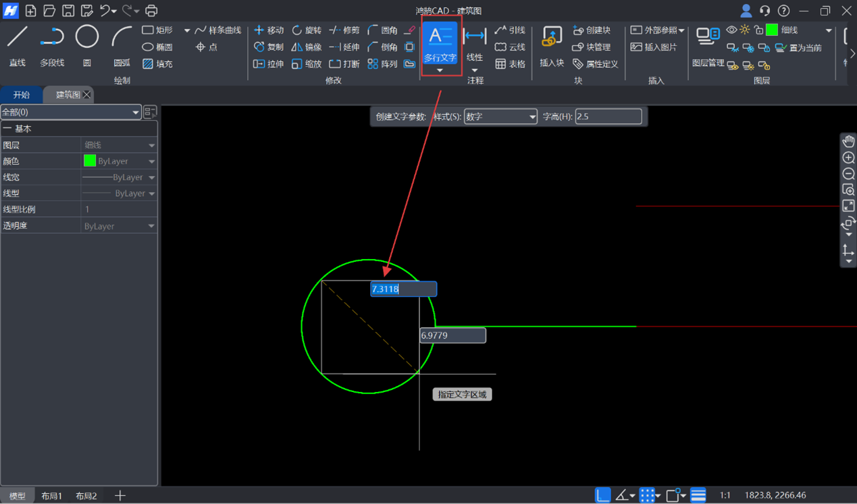Click the 字高 text height input field
The image size is (857, 504).
pos(608,117)
